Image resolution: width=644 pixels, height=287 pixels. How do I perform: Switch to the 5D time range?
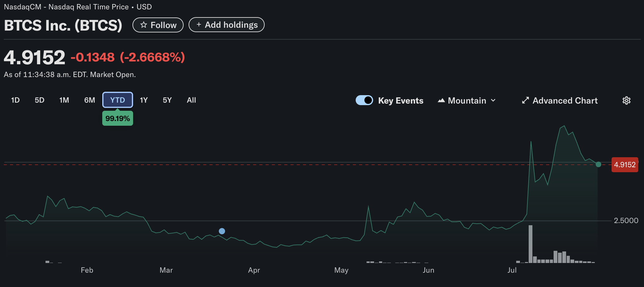(40, 100)
